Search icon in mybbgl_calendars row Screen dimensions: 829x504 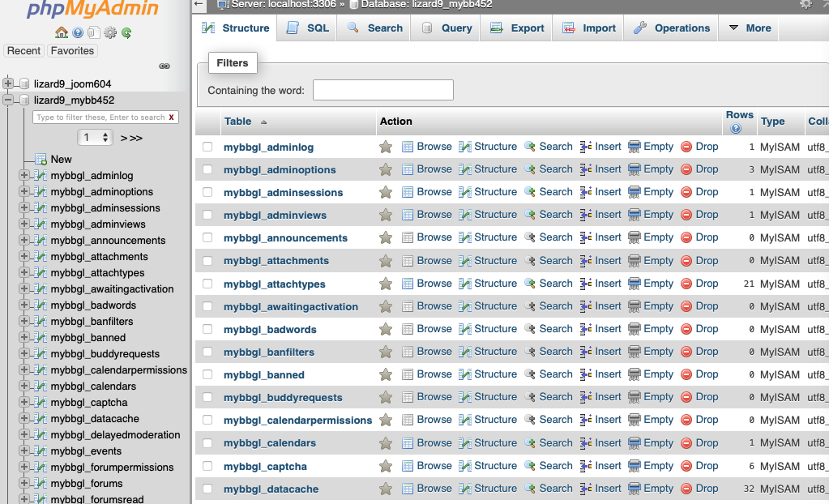coord(530,442)
